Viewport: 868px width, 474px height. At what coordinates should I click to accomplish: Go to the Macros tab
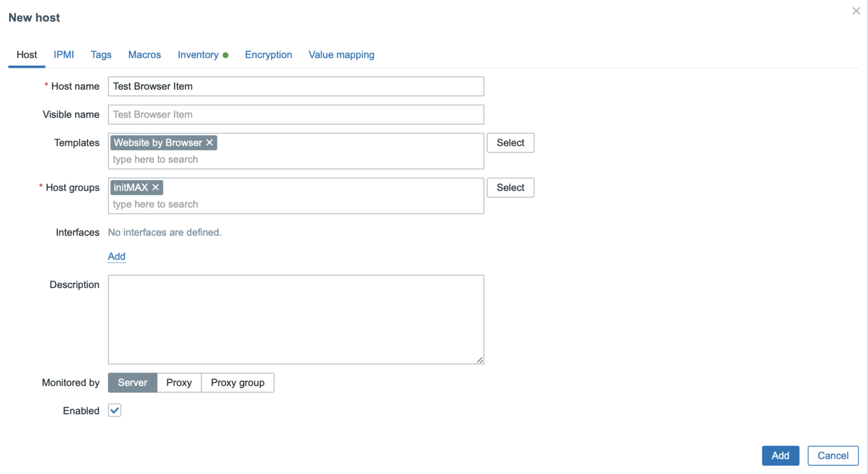144,54
